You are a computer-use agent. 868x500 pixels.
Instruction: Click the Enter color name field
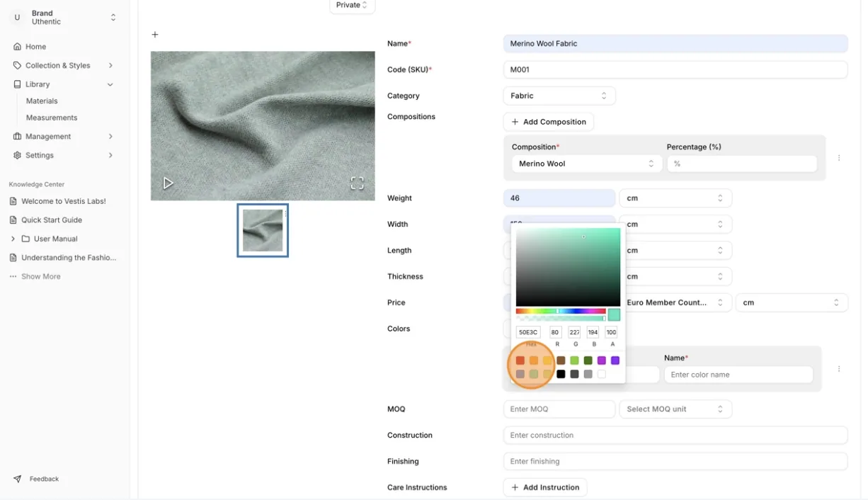coord(738,375)
